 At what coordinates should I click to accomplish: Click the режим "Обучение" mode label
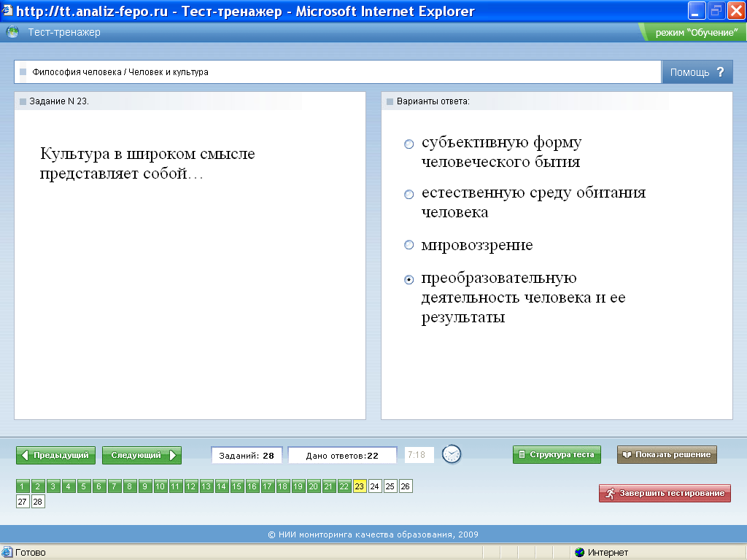coord(697,33)
